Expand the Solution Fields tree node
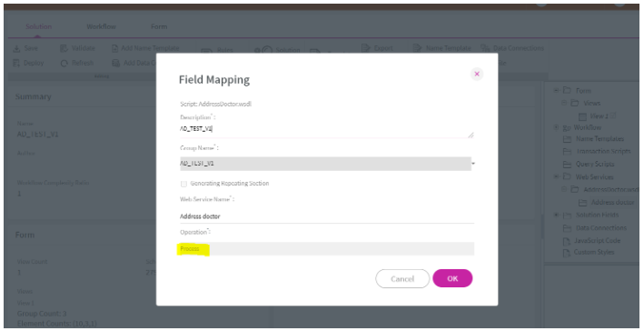Screen dimensions: 644x331 [556, 215]
